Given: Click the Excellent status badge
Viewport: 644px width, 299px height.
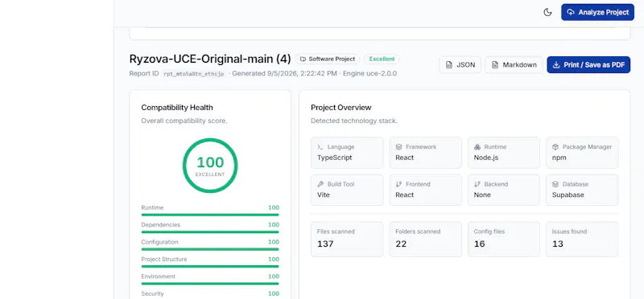Looking at the screenshot, I should click(x=382, y=59).
